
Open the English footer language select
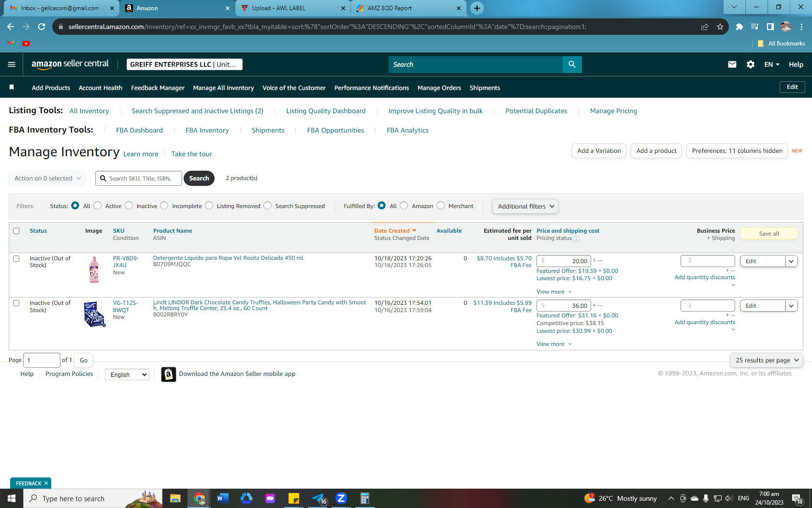point(127,374)
